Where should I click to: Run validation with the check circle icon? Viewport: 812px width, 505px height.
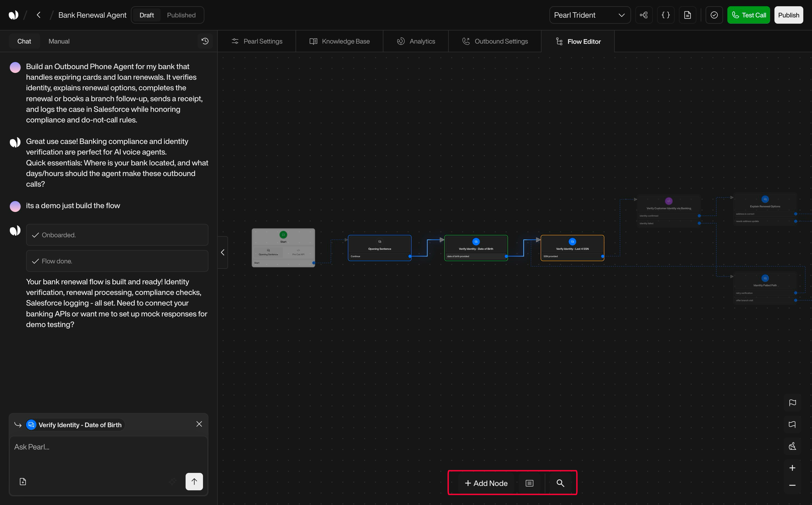pyautogui.click(x=714, y=15)
